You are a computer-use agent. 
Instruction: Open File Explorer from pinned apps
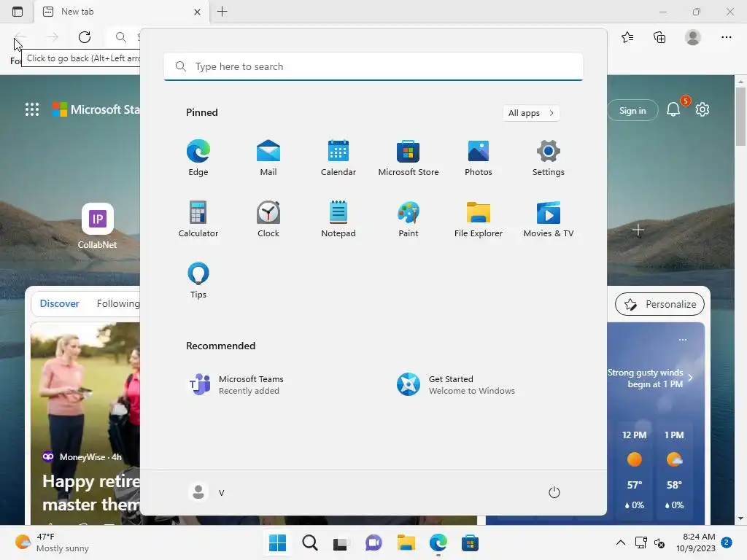(479, 219)
